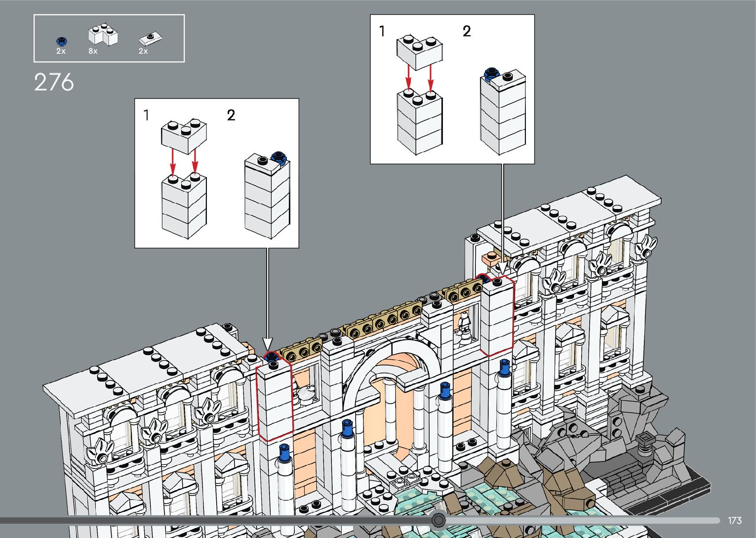Select the white corner brick in parts list
The width and height of the screenshot is (756, 538).
pos(103,35)
